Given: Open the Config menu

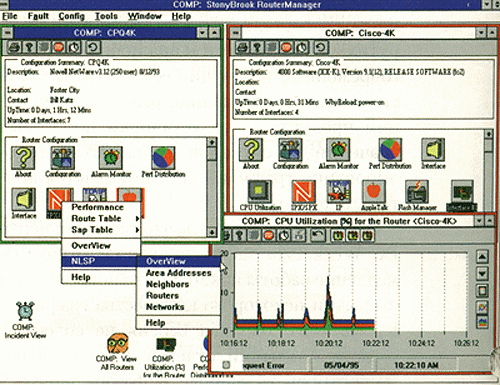Looking at the screenshot, I should (71, 16).
